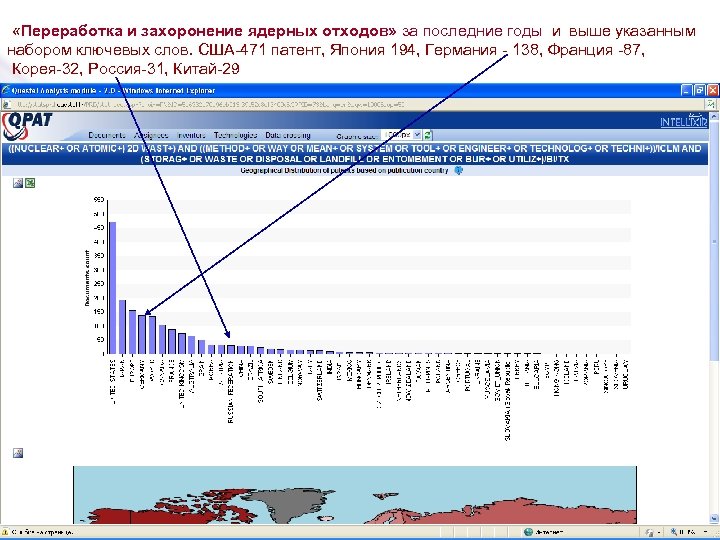Open the Technologies menu
Screen dimensions: 720x540
click(235, 135)
